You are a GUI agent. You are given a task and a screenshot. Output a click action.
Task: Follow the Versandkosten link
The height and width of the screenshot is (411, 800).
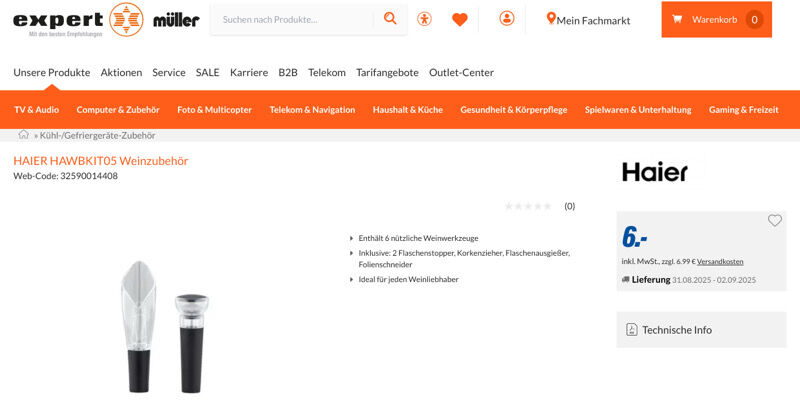point(720,262)
